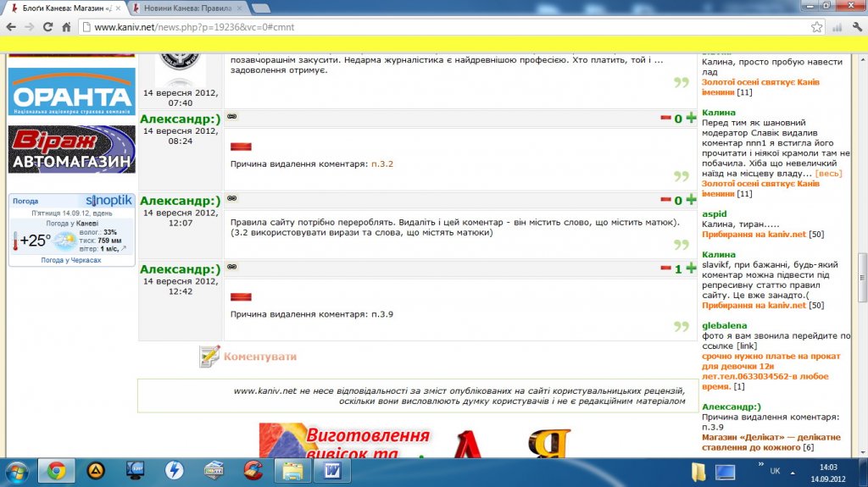Switch keyboard language UK indicator
The image size is (868, 487).
click(x=775, y=471)
